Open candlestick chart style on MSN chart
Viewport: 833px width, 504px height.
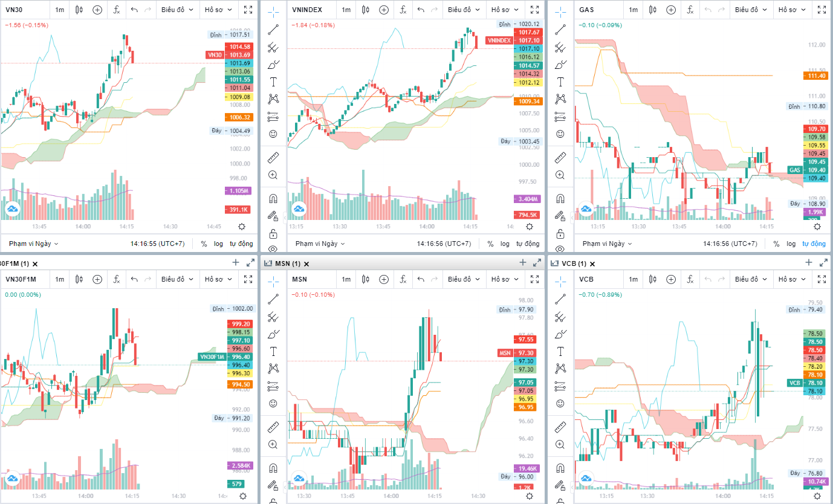365,279
